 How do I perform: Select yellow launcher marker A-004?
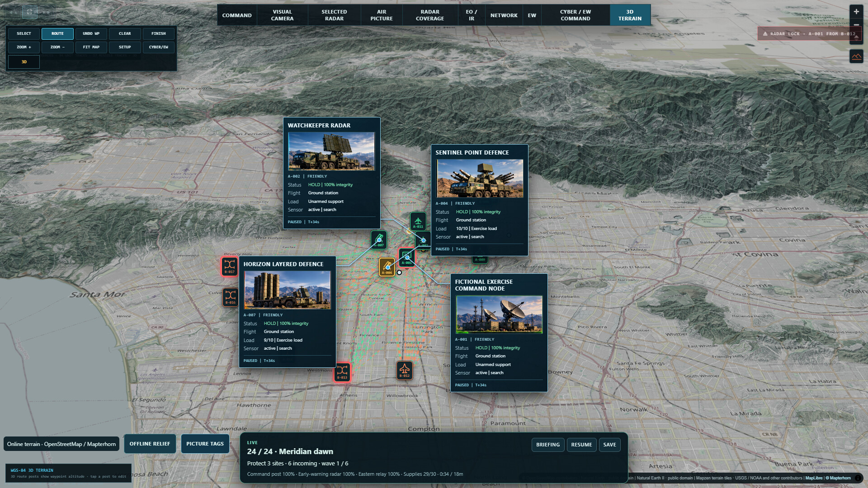tap(387, 267)
